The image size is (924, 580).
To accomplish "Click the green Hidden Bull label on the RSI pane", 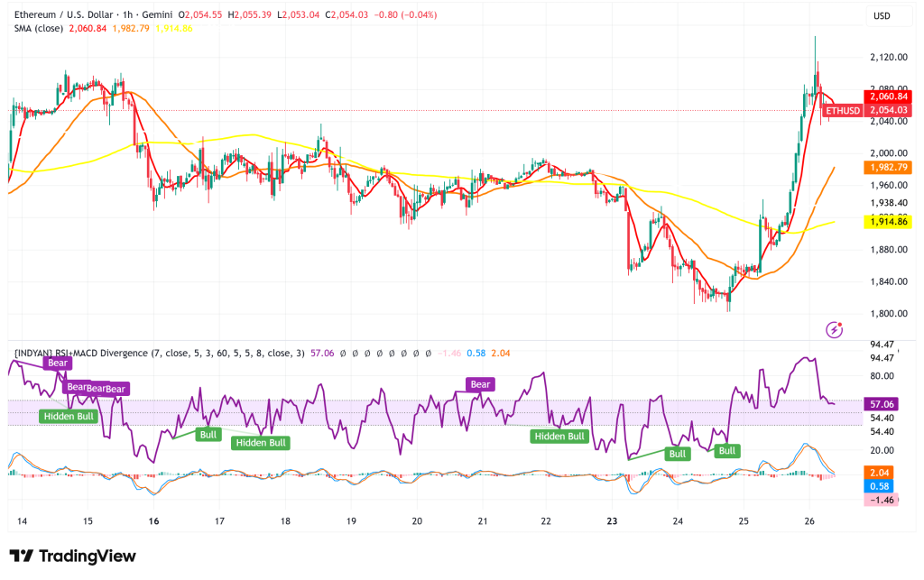I will click(x=68, y=417).
